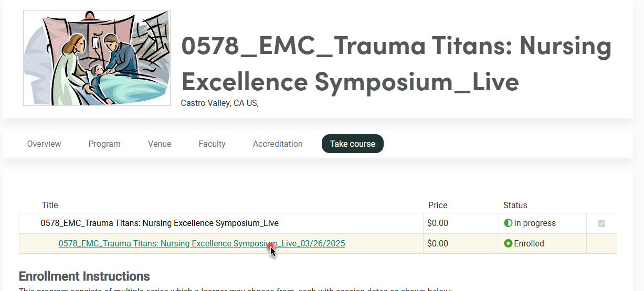644x291 pixels.
Task: Click the Take course tab
Action: point(353,144)
